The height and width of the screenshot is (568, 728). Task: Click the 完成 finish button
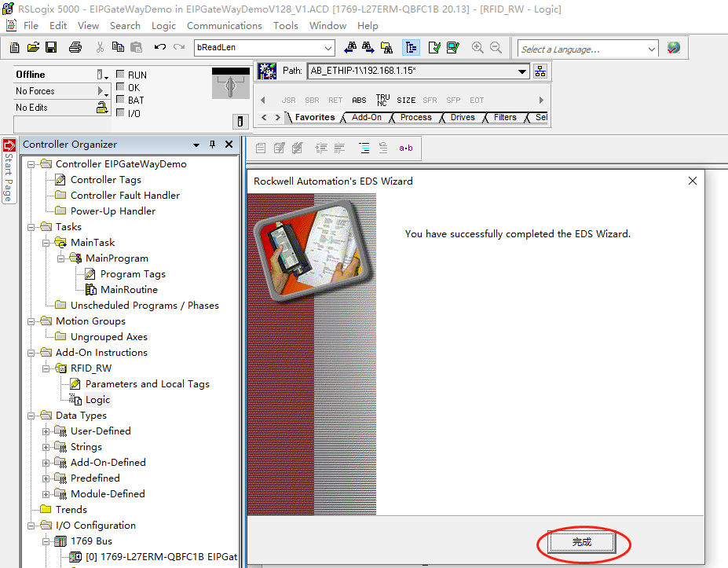(x=582, y=542)
